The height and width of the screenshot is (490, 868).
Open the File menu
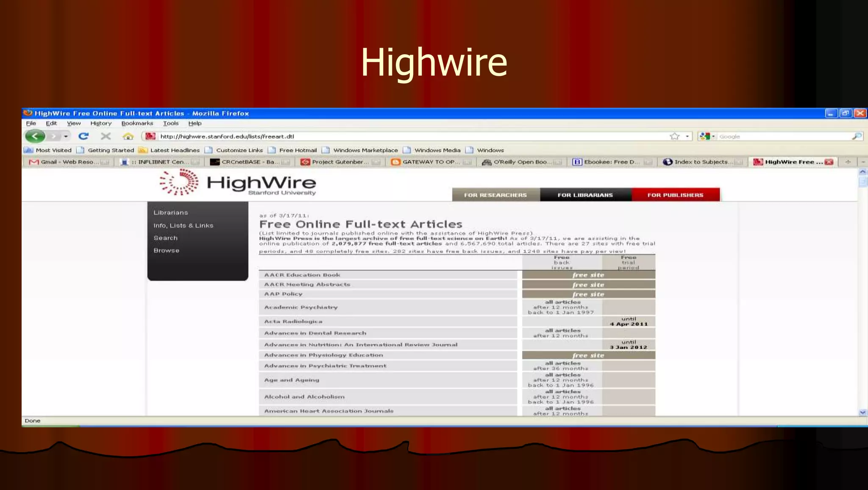(31, 123)
